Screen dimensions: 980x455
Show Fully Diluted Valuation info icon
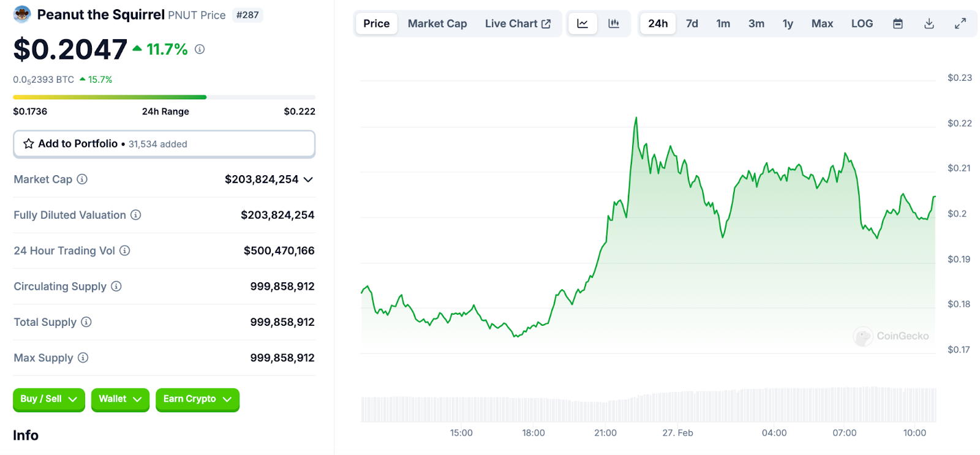point(136,215)
